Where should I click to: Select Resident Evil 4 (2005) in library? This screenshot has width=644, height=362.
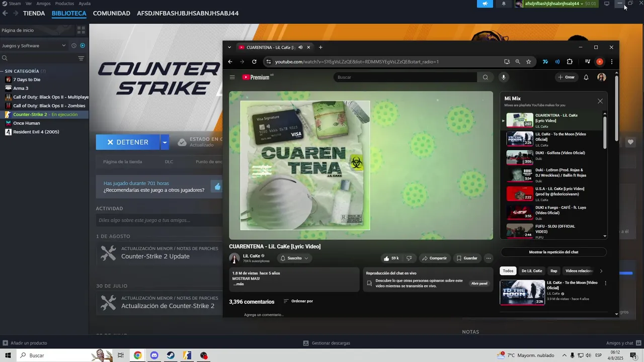click(x=36, y=132)
